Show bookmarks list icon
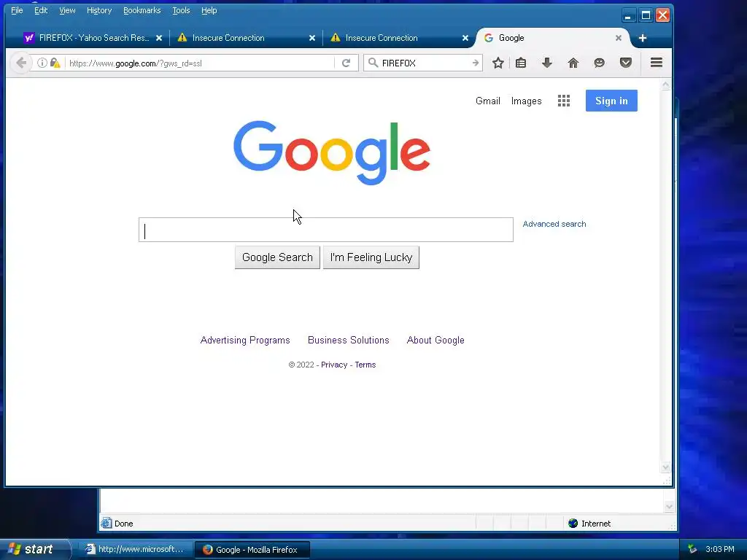Viewport: 747px width, 560px height. 521,63
